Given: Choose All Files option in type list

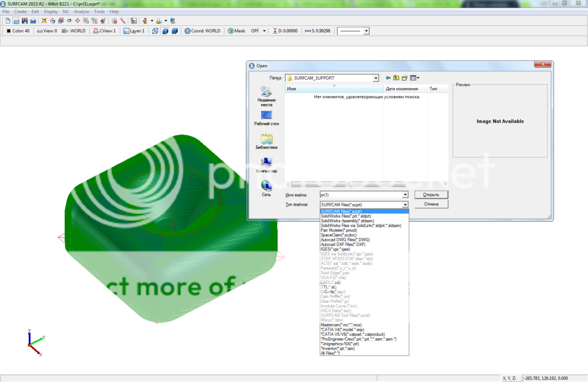Looking at the screenshot, I should (x=331, y=353).
